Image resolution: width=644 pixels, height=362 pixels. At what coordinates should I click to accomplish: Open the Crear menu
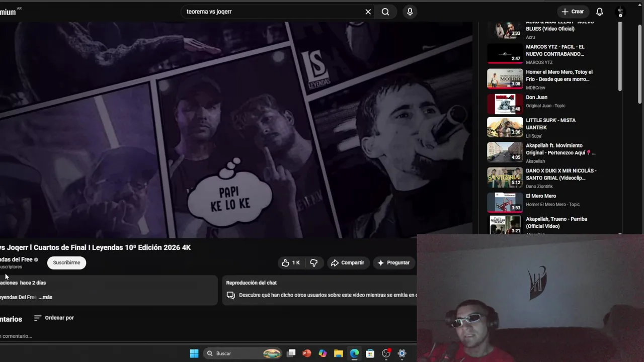(x=573, y=12)
